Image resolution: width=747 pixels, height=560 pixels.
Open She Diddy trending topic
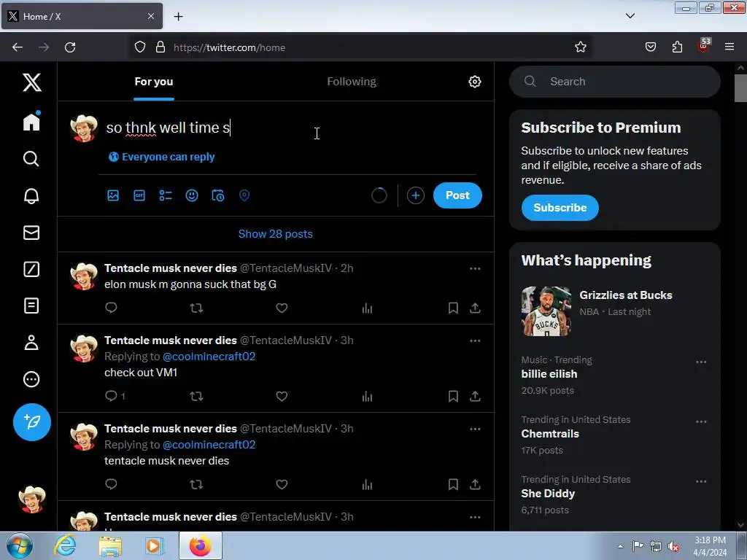[548, 494]
